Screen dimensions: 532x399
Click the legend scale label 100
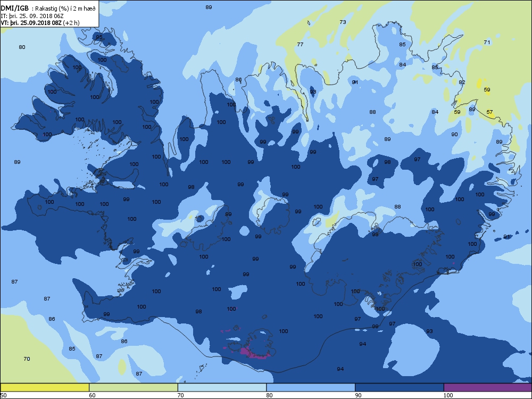point(448,395)
